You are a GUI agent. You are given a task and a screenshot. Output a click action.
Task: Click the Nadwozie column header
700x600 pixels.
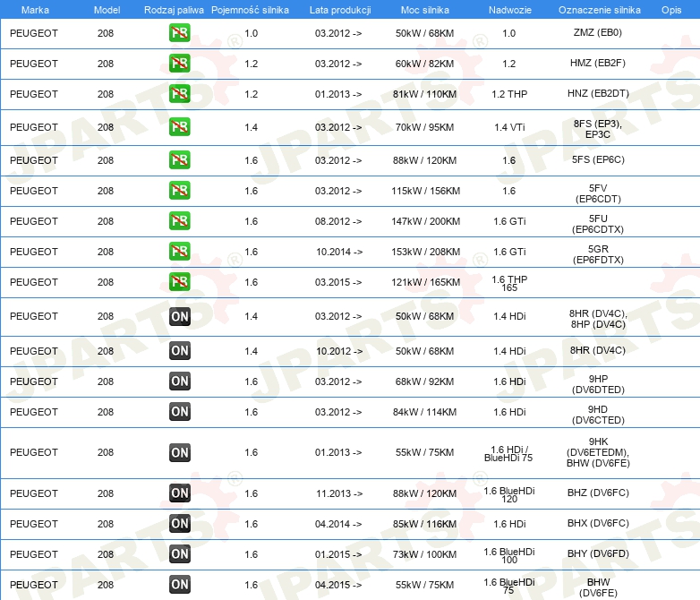pos(510,10)
